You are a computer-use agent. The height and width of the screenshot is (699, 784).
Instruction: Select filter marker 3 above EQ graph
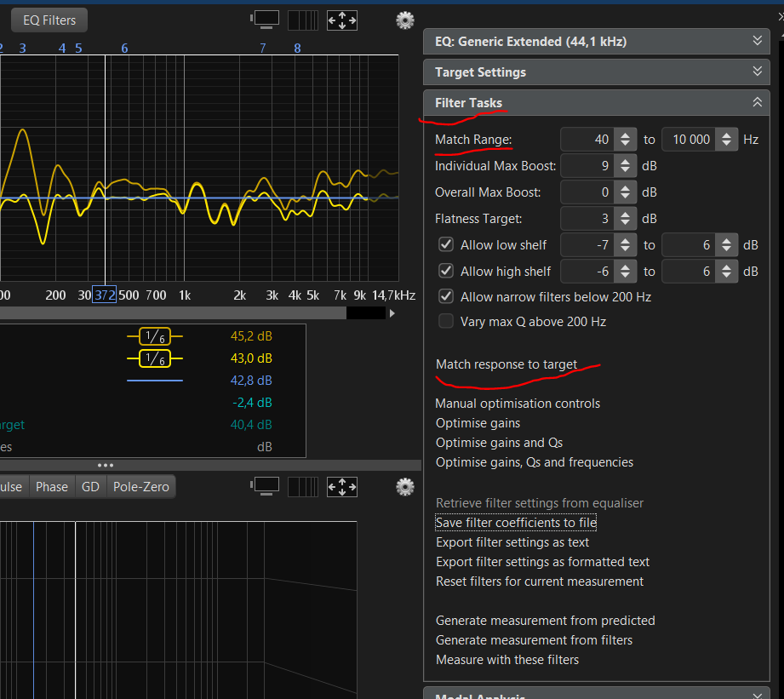22,49
